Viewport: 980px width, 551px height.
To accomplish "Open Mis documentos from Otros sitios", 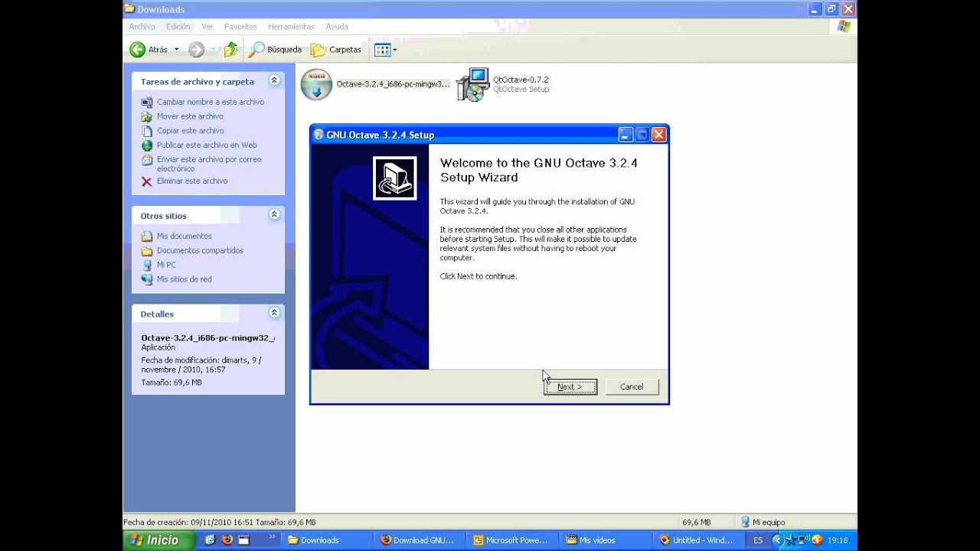I will (x=185, y=236).
